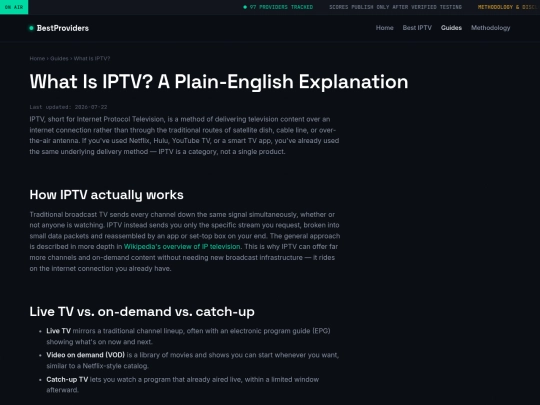Click the 'What Is IPTV?' breadcrumb

[x=92, y=59]
